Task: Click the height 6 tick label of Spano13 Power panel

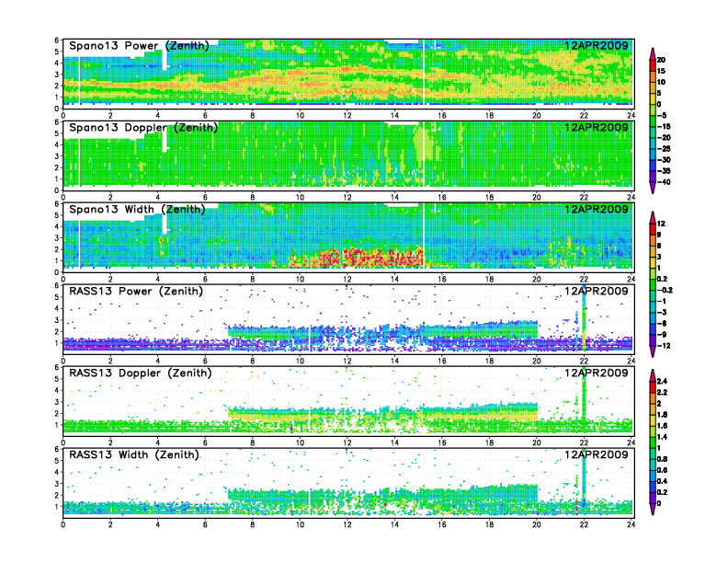Action: (57, 40)
